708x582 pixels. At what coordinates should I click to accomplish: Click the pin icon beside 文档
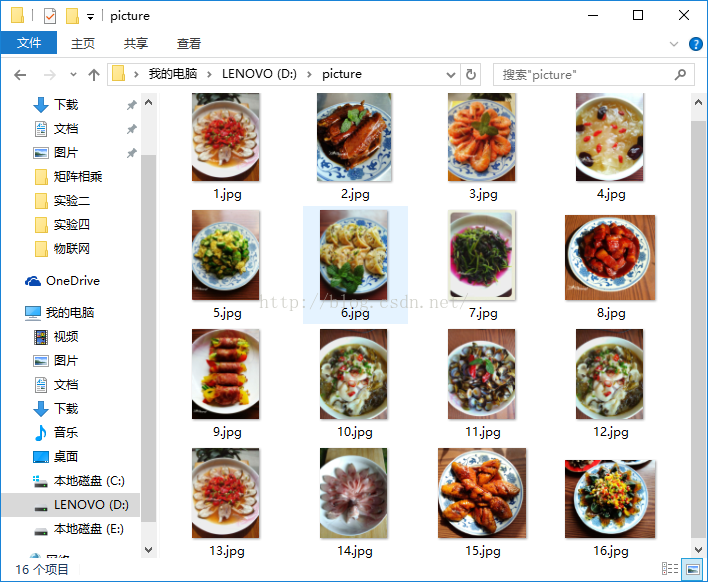click(x=131, y=129)
